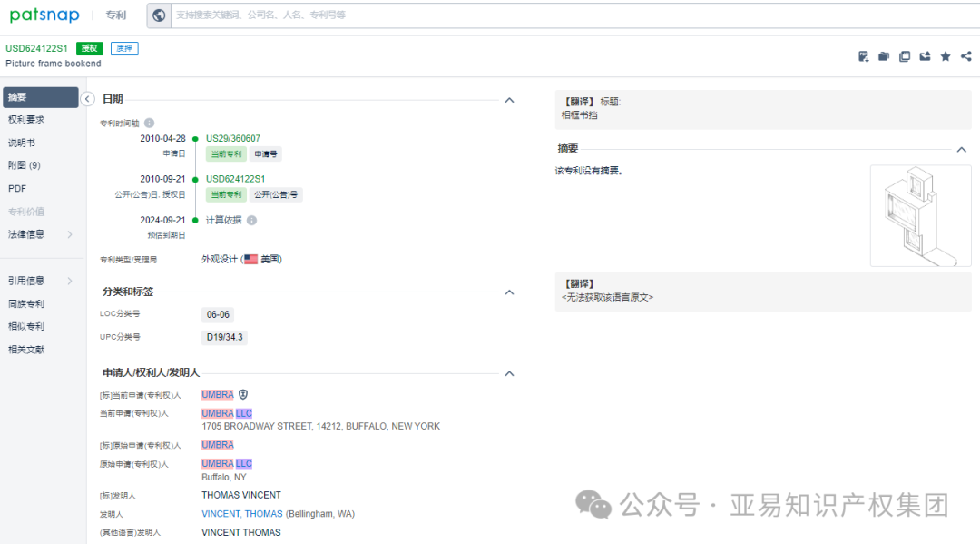
Task: Collapse the 分类和标签 section
Action: (509, 292)
